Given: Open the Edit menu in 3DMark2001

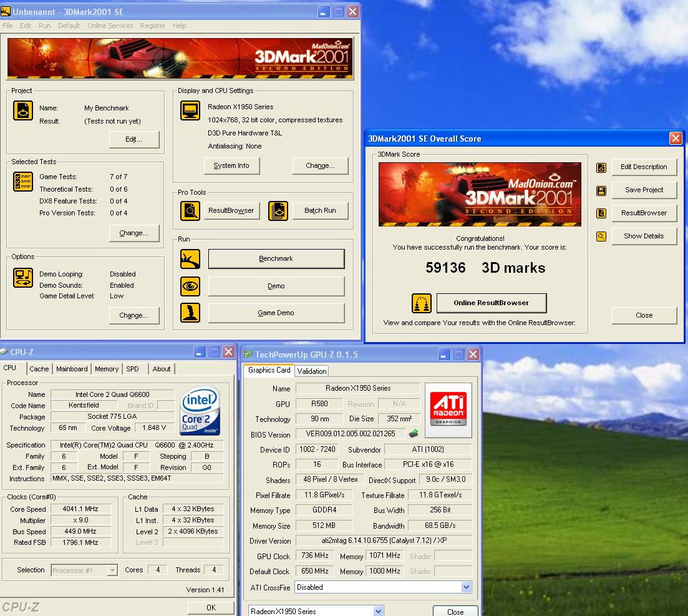Looking at the screenshot, I should click(26, 26).
